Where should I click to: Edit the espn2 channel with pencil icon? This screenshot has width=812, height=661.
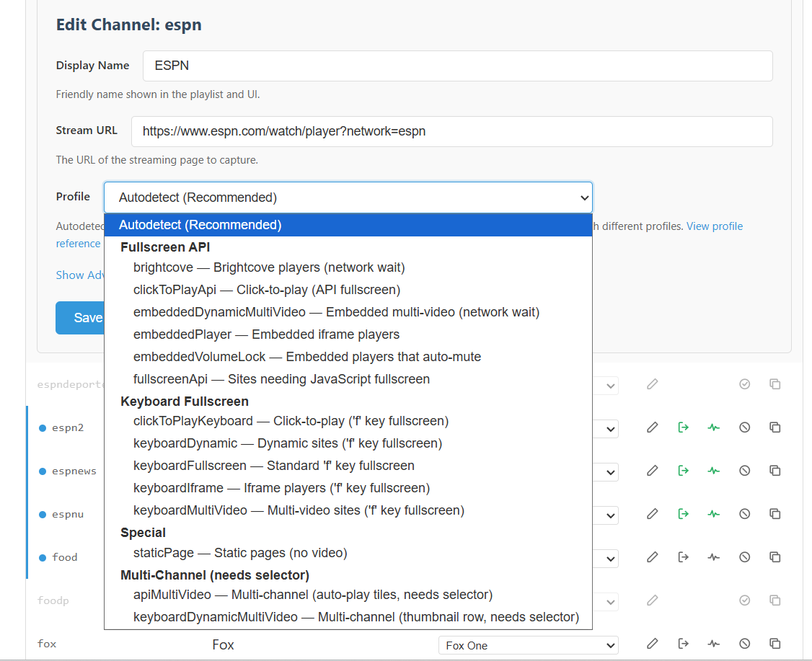point(653,427)
